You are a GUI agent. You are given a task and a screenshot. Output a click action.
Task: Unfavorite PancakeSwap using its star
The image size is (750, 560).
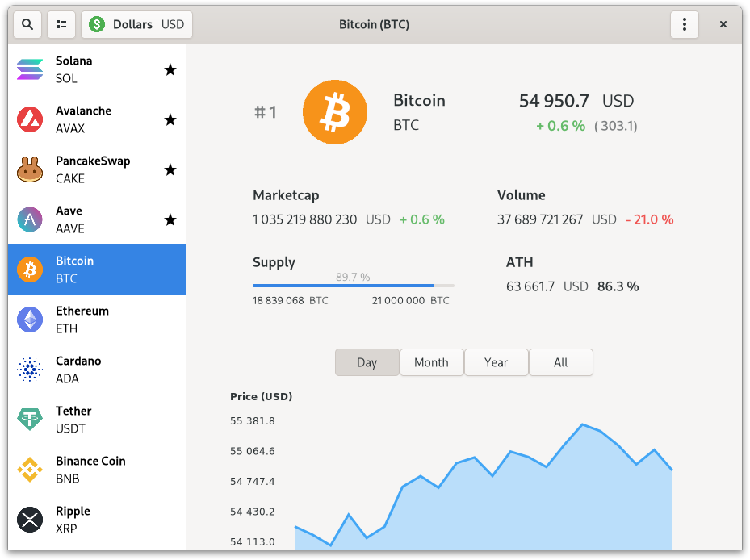(170, 169)
